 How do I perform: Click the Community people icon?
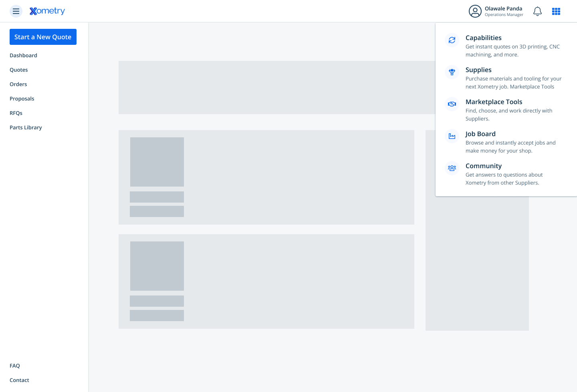pyautogui.click(x=452, y=168)
